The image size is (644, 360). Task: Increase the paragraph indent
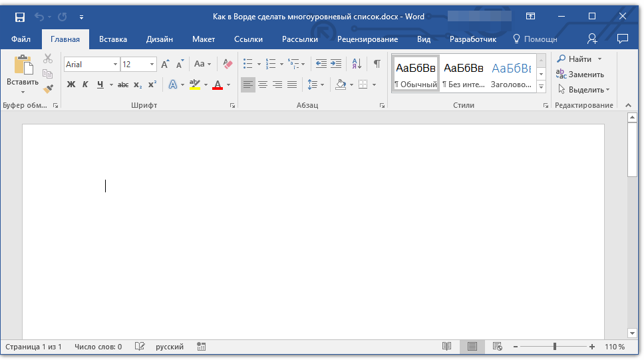click(336, 64)
